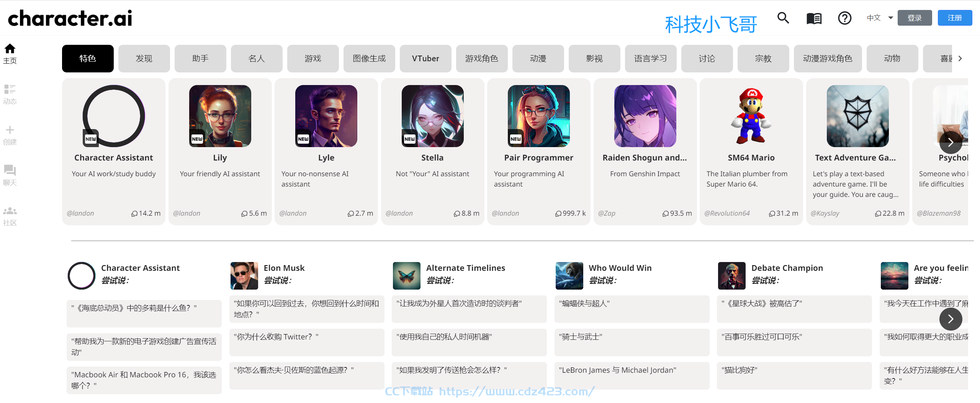
Task: Click the 创建 plus icon
Action: pyautogui.click(x=10, y=130)
